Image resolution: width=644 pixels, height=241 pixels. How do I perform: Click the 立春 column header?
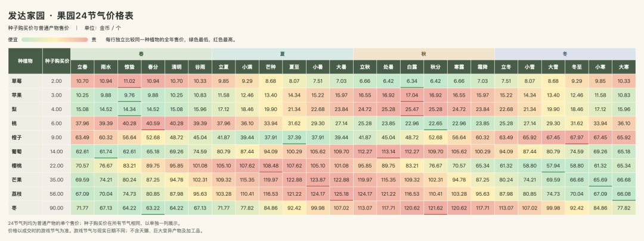[x=82, y=67]
